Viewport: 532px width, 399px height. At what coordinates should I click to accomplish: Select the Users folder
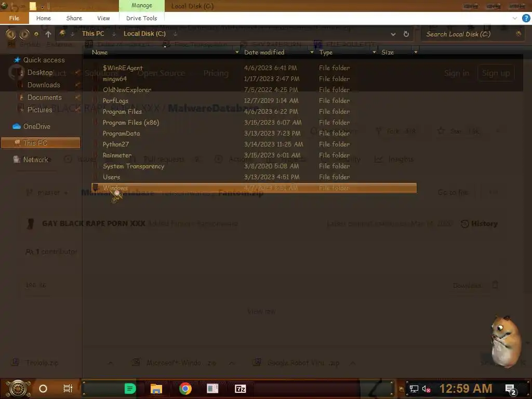[x=254, y=177]
